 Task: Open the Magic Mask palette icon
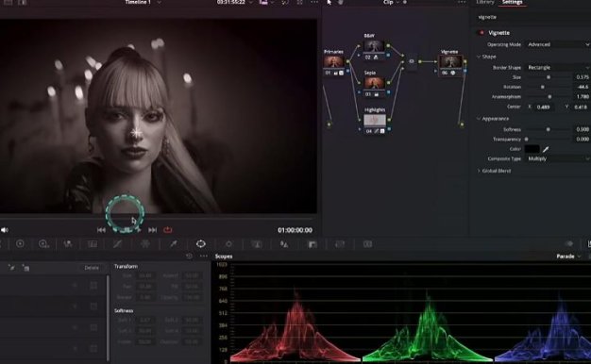pos(257,244)
